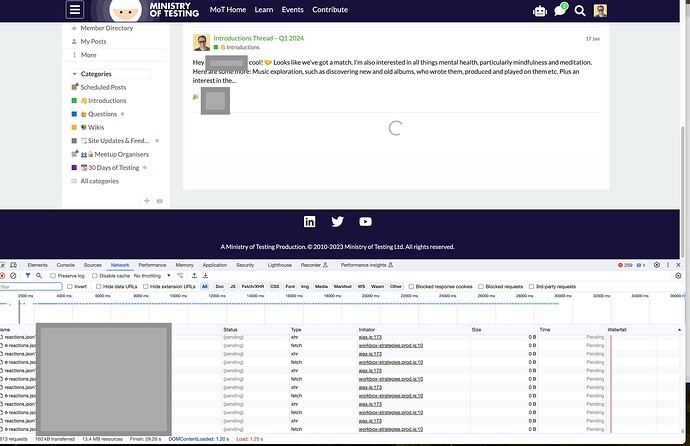Import HAR file upload icon

click(x=194, y=276)
